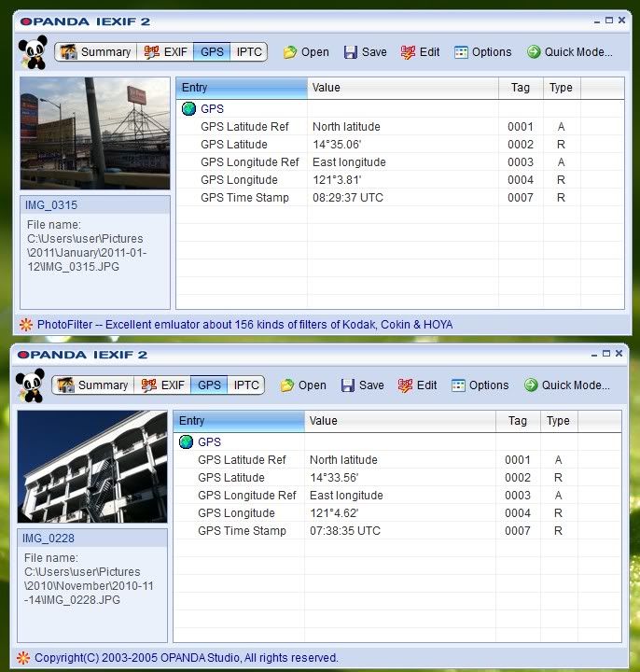Click the GPS globe icon in bottom window
640x672 pixels.
pyautogui.click(x=186, y=441)
